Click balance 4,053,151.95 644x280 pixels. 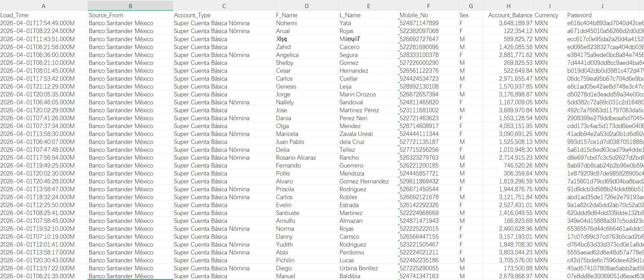508,126
